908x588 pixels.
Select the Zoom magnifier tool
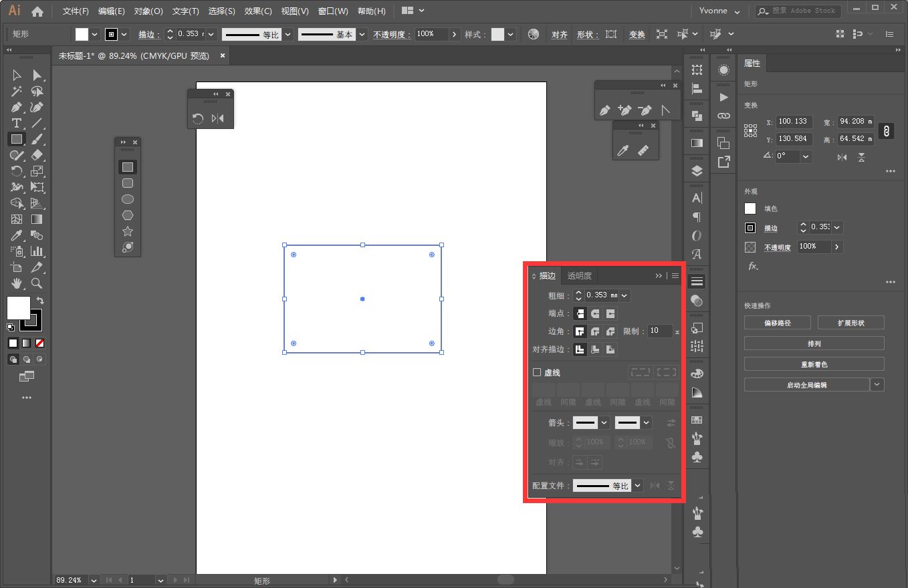tap(37, 284)
